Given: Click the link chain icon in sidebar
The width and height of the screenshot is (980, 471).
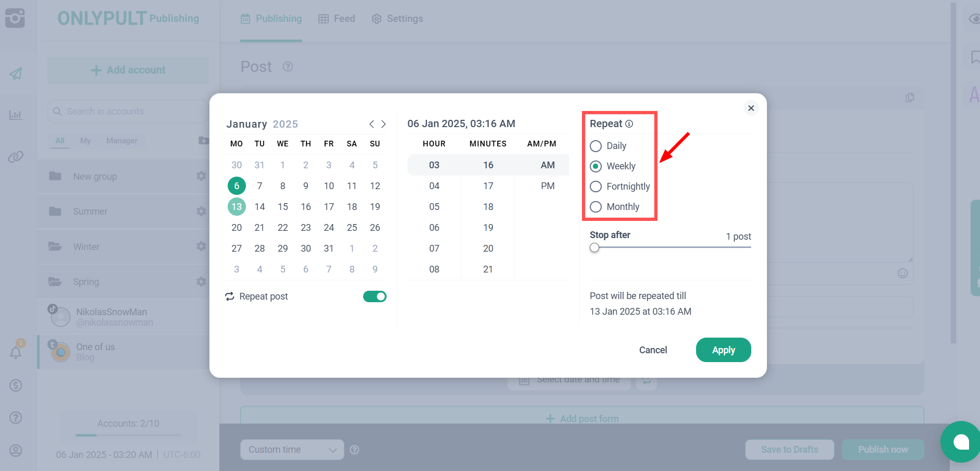Looking at the screenshot, I should pyautogui.click(x=16, y=157).
